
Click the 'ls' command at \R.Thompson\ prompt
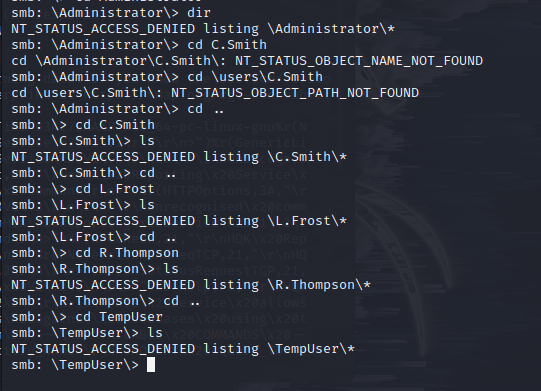(171, 269)
